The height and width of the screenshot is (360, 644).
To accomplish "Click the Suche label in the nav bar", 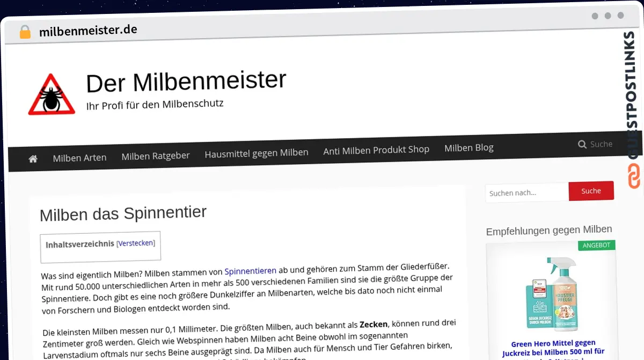I will (x=601, y=144).
